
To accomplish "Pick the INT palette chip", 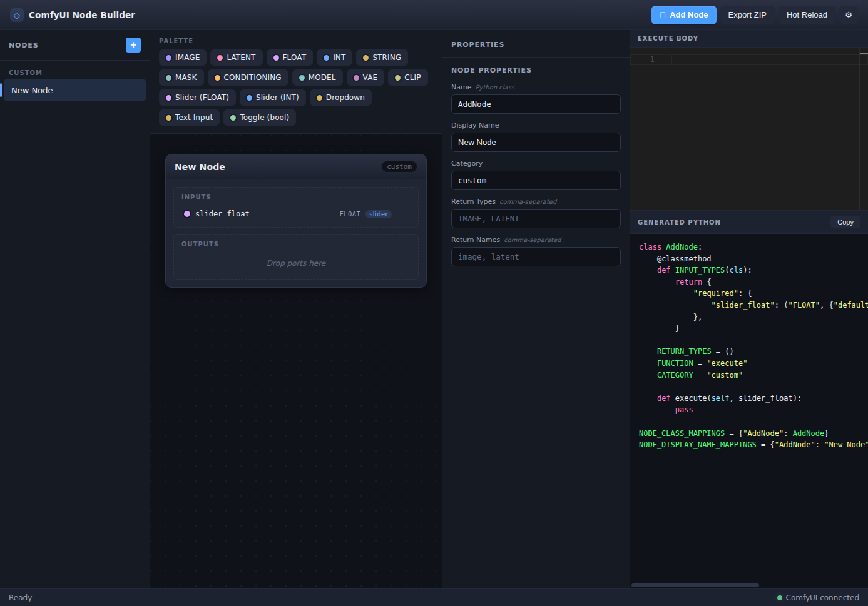I will (x=334, y=58).
